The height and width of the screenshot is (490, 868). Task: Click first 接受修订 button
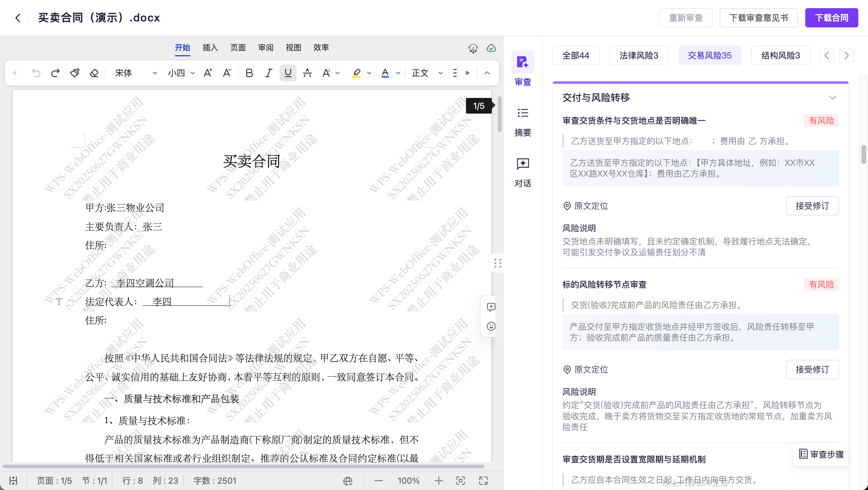point(812,206)
